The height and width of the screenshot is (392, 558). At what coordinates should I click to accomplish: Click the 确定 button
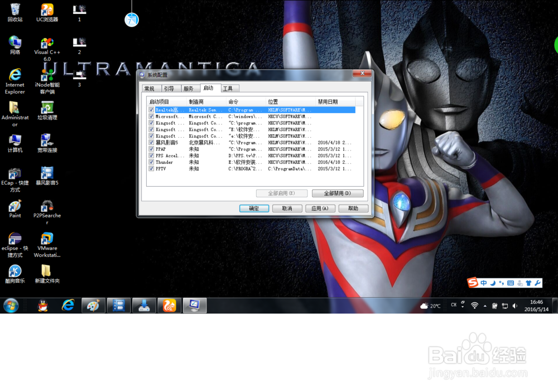tap(254, 209)
